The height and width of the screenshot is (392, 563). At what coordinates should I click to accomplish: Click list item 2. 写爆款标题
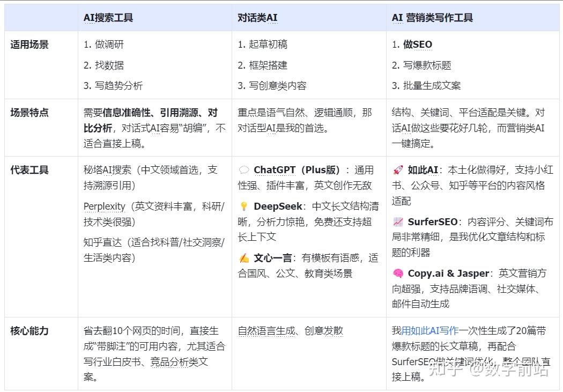click(421, 65)
